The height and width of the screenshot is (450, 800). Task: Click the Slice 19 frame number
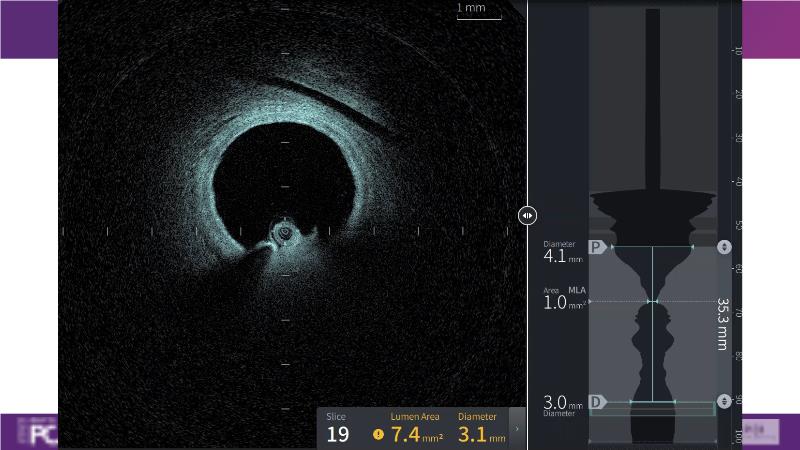[338, 434]
